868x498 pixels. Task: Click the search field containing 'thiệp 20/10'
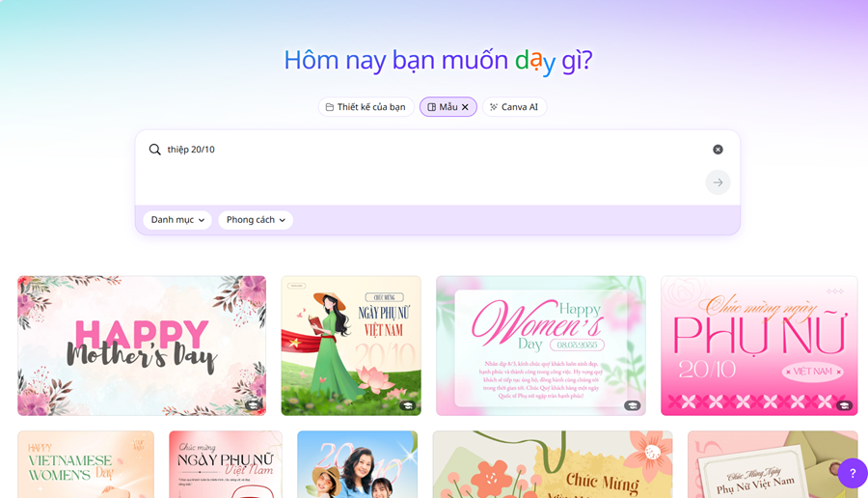pyautogui.click(x=432, y=150)
